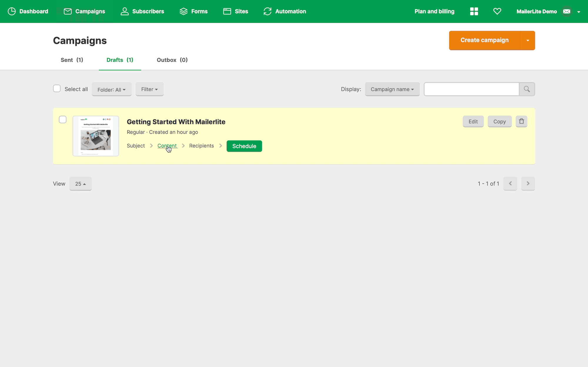The width and height of the screenshot is (588, 367).
Task: Open the Content step link
Action: (167, 146)
